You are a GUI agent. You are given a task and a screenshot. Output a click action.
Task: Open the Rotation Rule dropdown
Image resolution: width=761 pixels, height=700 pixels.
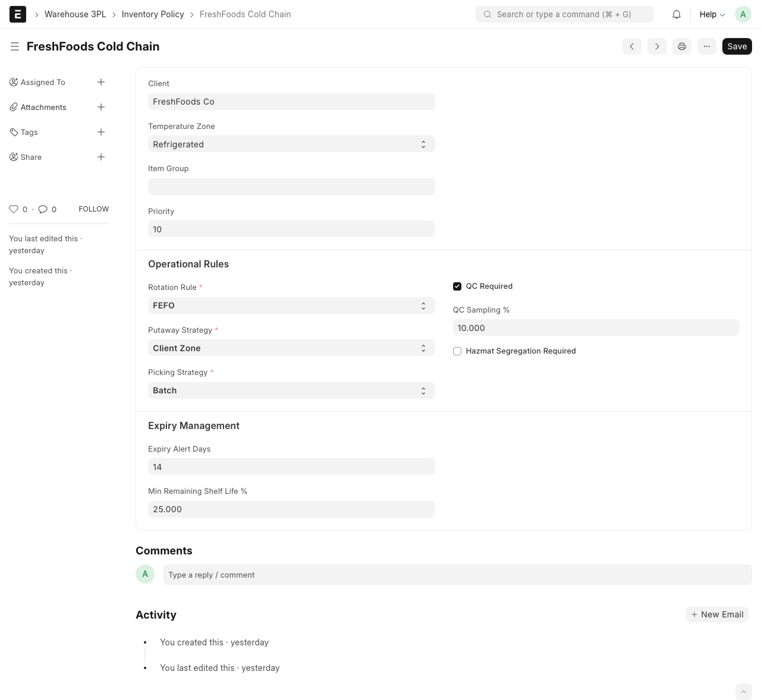tap(291, 305)
